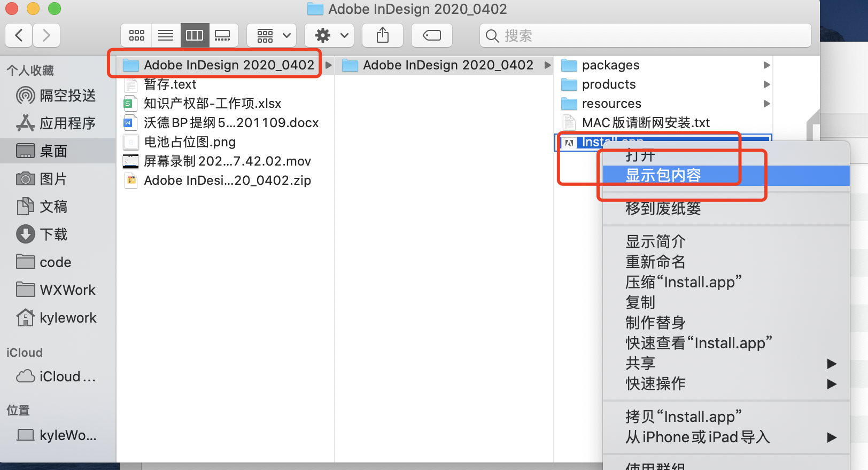Expand arrow next to second-column Adobe InDesign folder
This screenshot has width=868, height=470.
pos(547,65)
